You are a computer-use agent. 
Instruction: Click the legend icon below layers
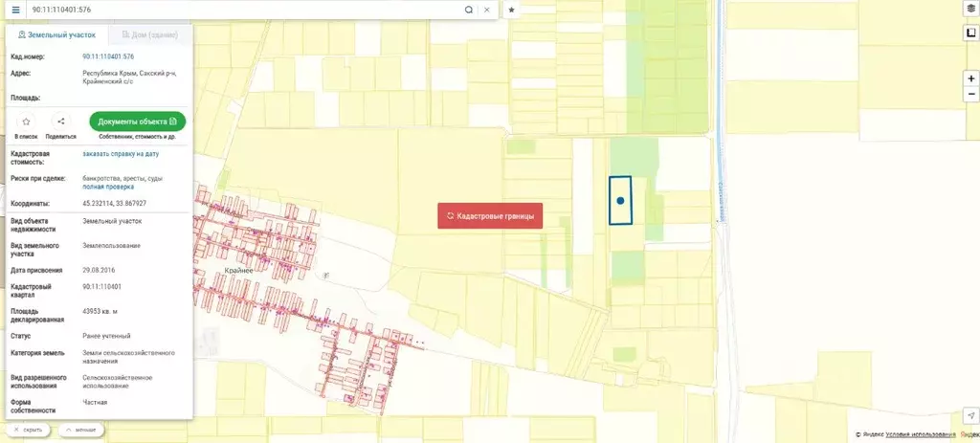(970, 33)
